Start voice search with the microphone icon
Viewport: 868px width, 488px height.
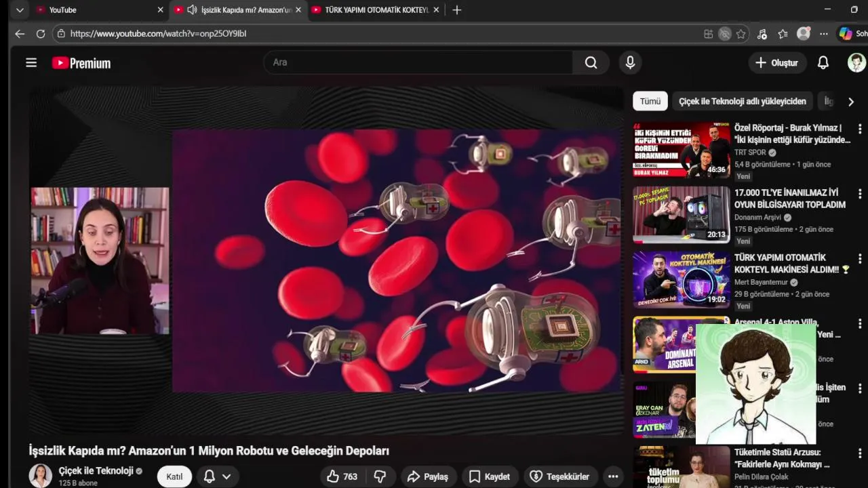(630, 62)
